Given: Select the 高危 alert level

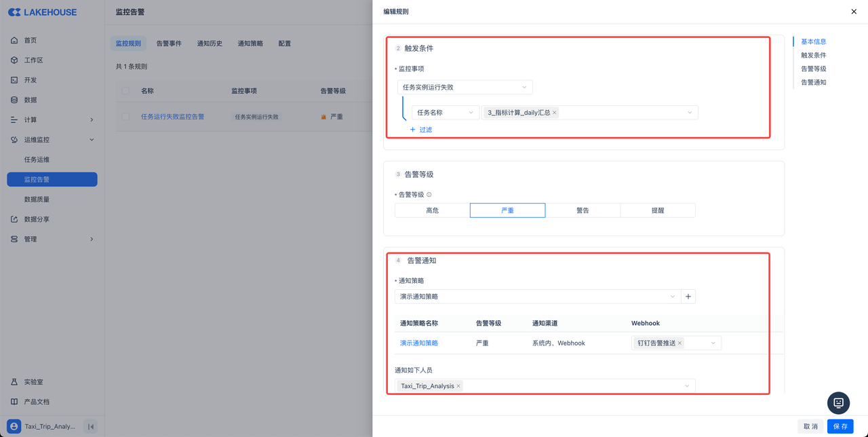Looking at the screenshot, I should pos(432,210).
